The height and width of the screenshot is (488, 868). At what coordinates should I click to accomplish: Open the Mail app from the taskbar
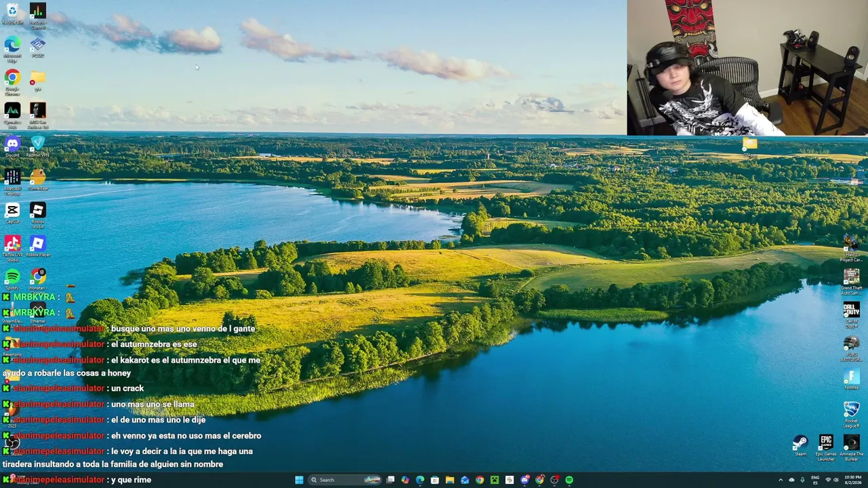[465, 480]
